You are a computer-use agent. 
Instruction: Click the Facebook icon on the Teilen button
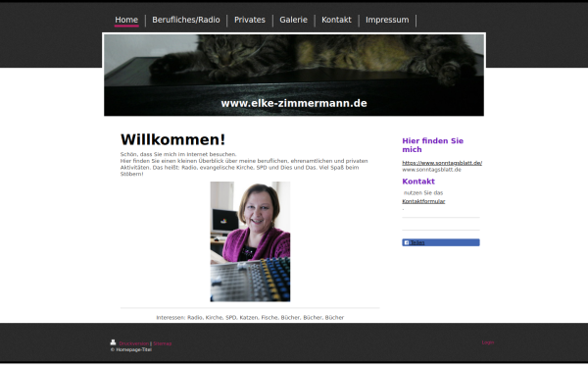point(407,242)
